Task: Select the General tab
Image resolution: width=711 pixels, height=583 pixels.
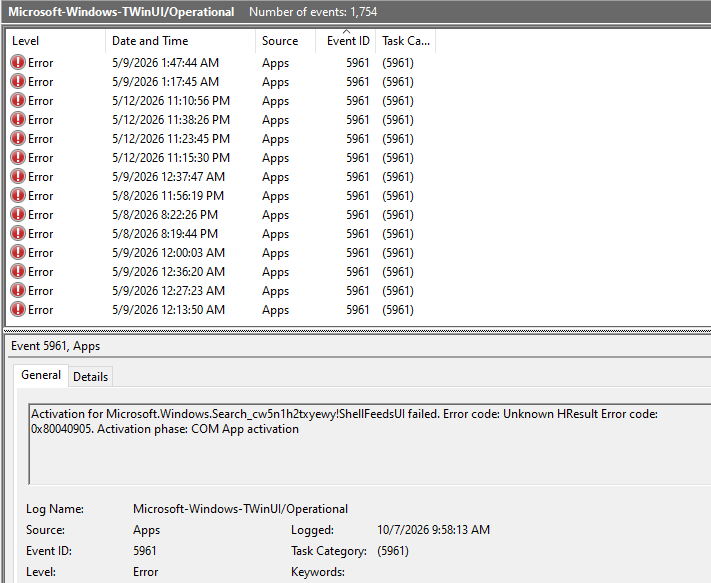Action: click(41, 375)
